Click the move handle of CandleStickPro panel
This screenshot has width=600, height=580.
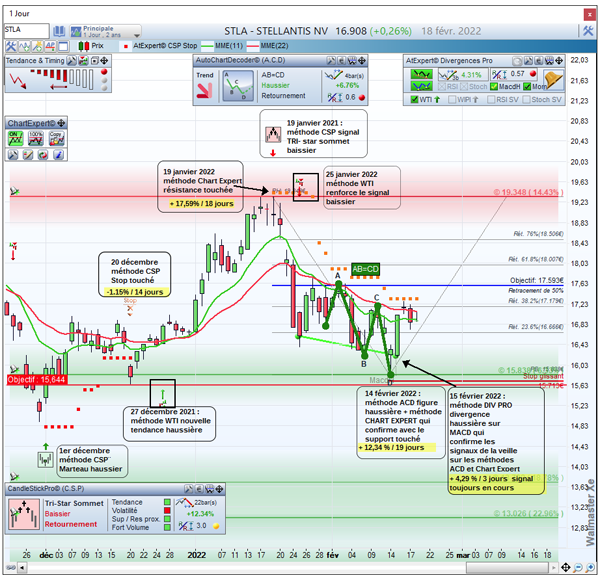[219, 489]
